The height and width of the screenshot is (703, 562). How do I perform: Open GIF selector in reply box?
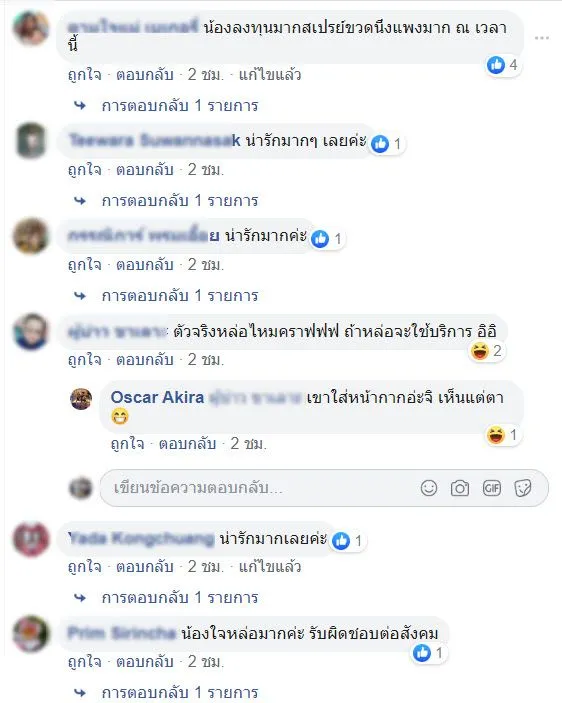coord(492,488)
